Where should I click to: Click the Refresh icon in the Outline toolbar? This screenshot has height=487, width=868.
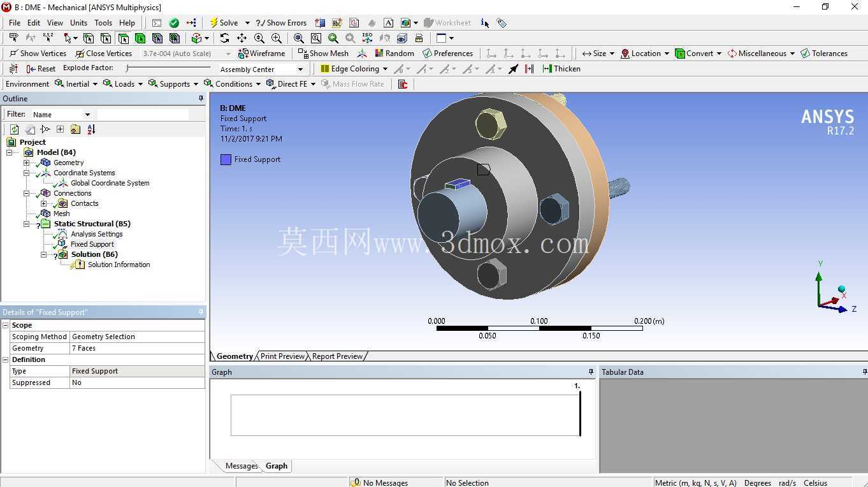tap(14, 129)
